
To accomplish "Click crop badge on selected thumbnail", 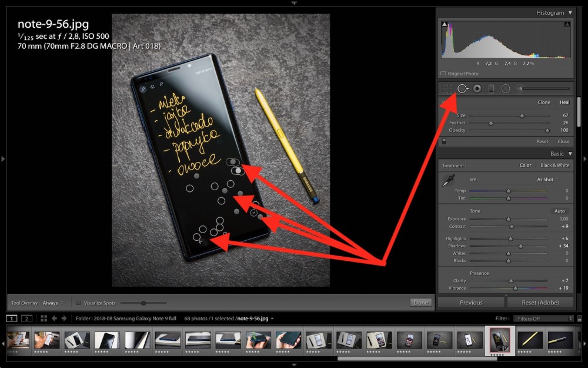I will click(x=500, y=349).
